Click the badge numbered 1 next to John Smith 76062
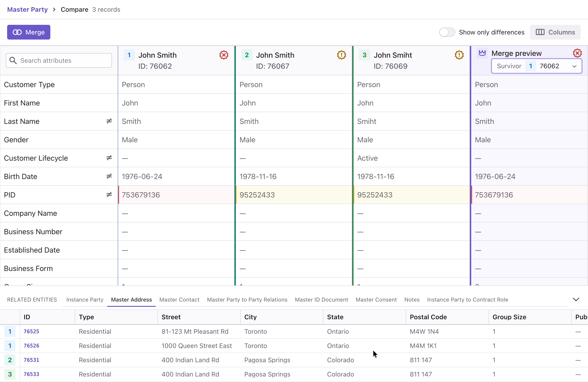Image resolution: width=588 pixels, height=382 pixels. [x=129, y=55]
